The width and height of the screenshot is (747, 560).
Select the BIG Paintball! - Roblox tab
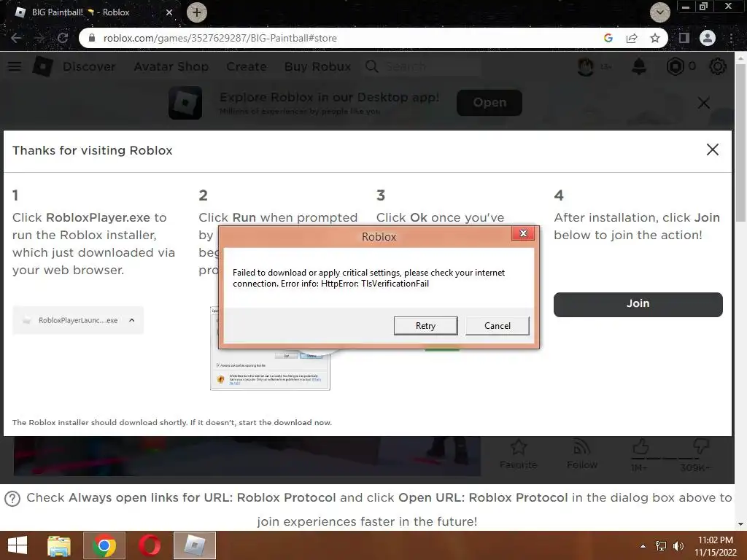tap(90, 12)
